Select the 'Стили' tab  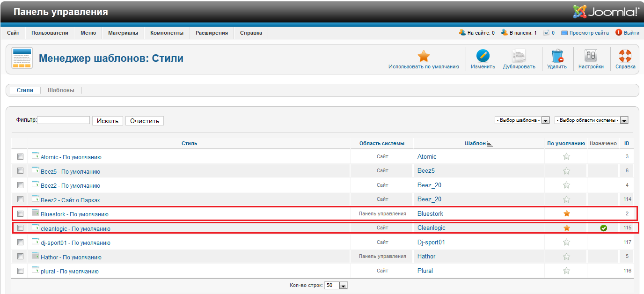click(x=25, y=90)
